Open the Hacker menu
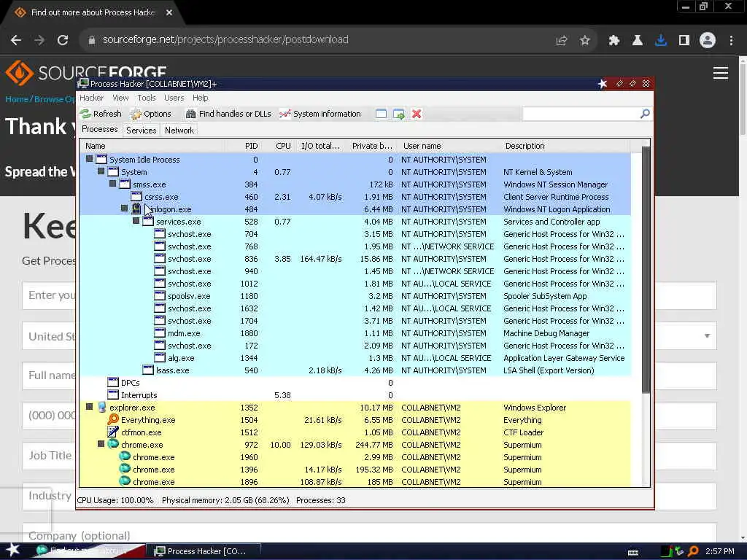Image resolution: width=747 pixels, height=560 pixels. click(91, 98)
